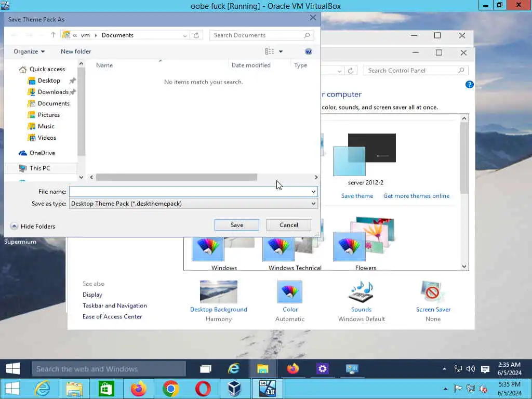
Task: Select Quick access in navigation pane
Action: tap(47, 69)
